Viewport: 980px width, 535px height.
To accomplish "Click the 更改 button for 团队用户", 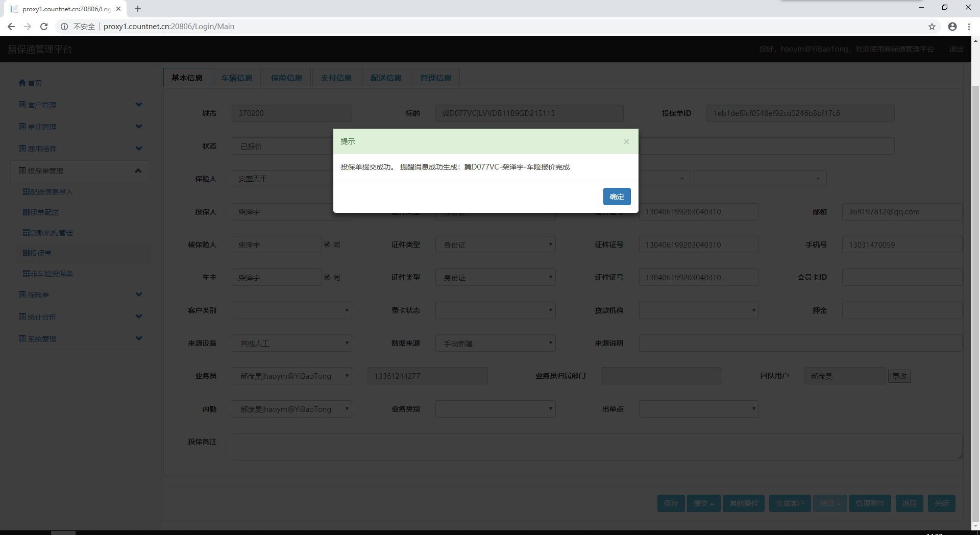I will tap(899, 376).
